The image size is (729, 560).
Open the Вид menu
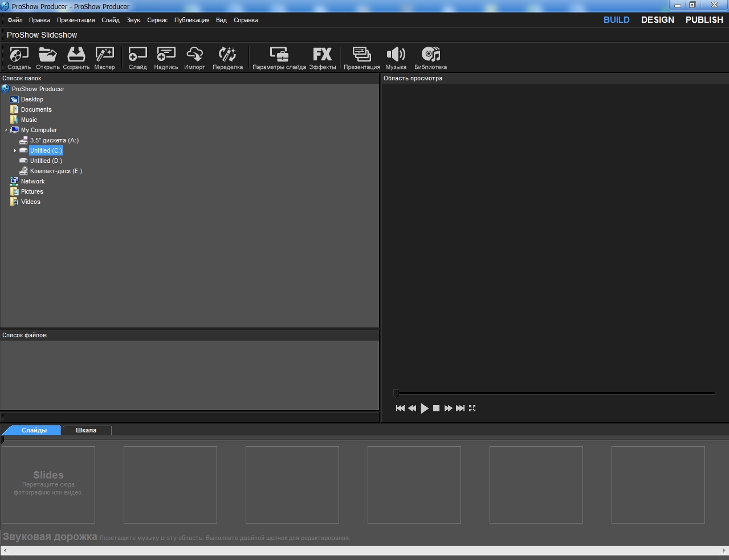coord(221,20)
